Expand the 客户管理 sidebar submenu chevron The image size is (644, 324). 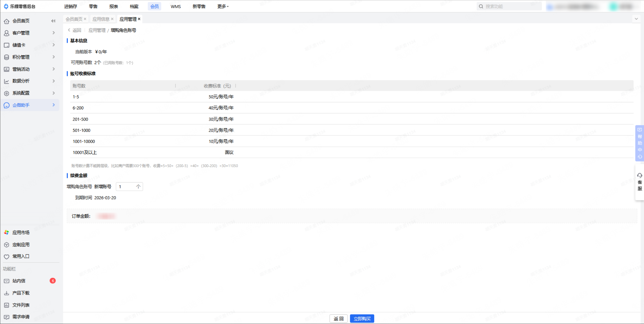[54, 33]
